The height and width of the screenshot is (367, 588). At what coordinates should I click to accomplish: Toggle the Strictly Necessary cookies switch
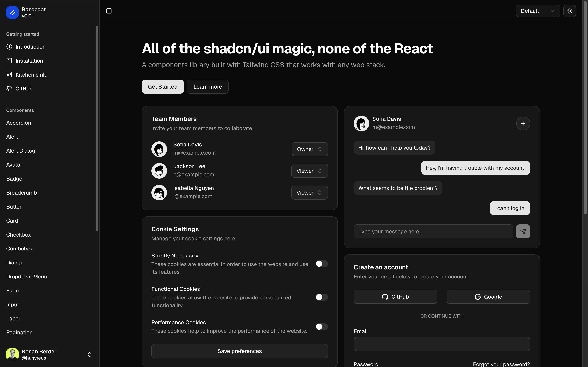click(x=321, y=264)
